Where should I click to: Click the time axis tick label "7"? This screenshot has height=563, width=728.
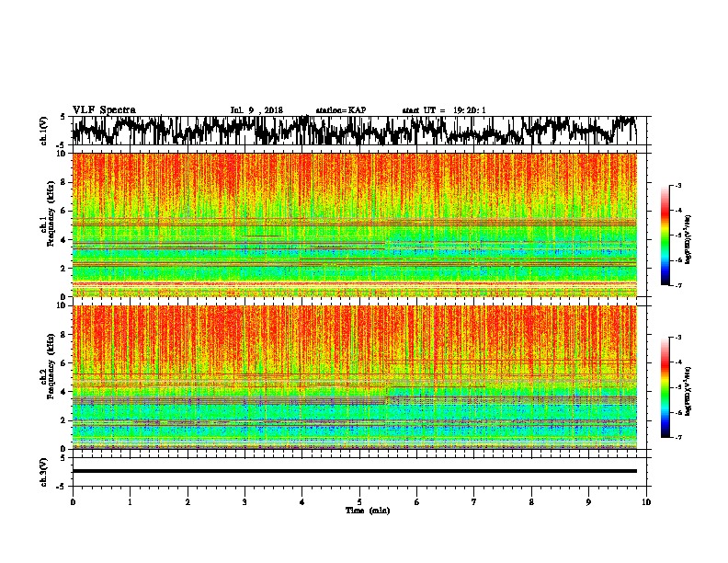(x=474, y=502)
